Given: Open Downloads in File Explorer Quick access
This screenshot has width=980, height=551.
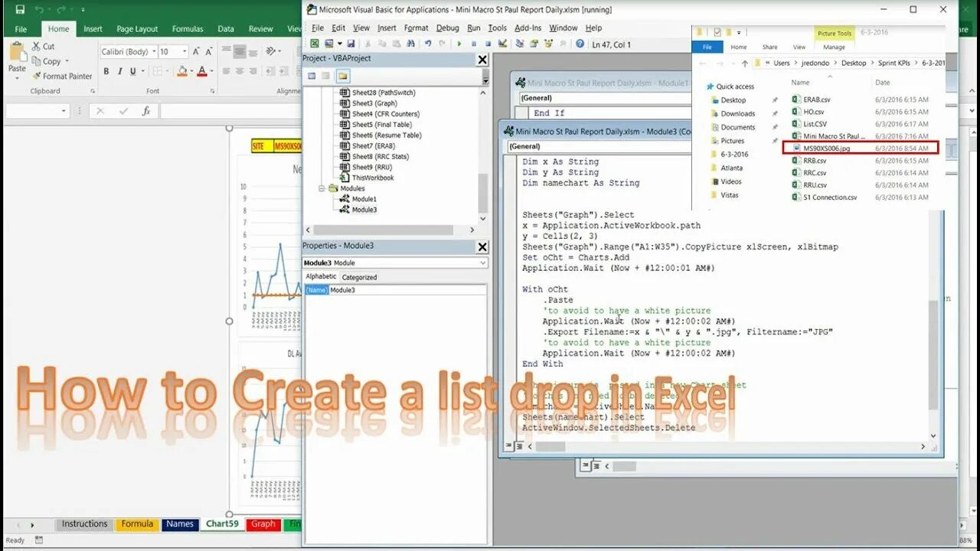Looking at the screenshot, I should click(x=737, y=113).
